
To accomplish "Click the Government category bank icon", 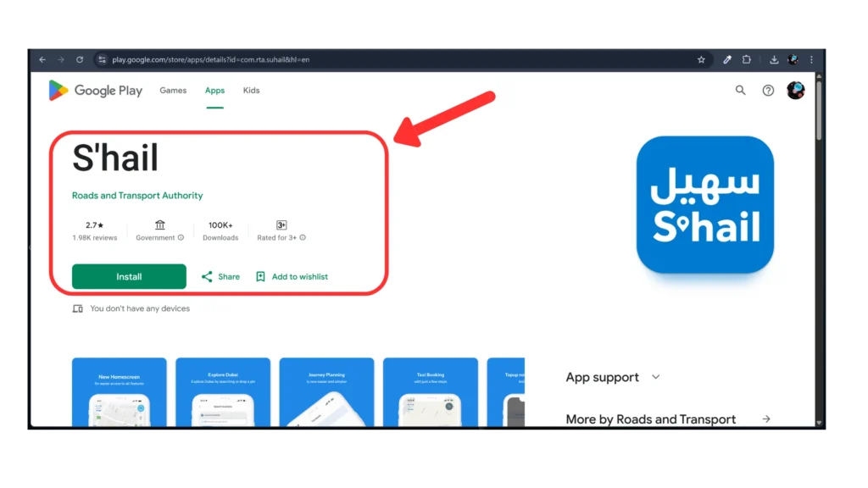I will coord(159,225).
